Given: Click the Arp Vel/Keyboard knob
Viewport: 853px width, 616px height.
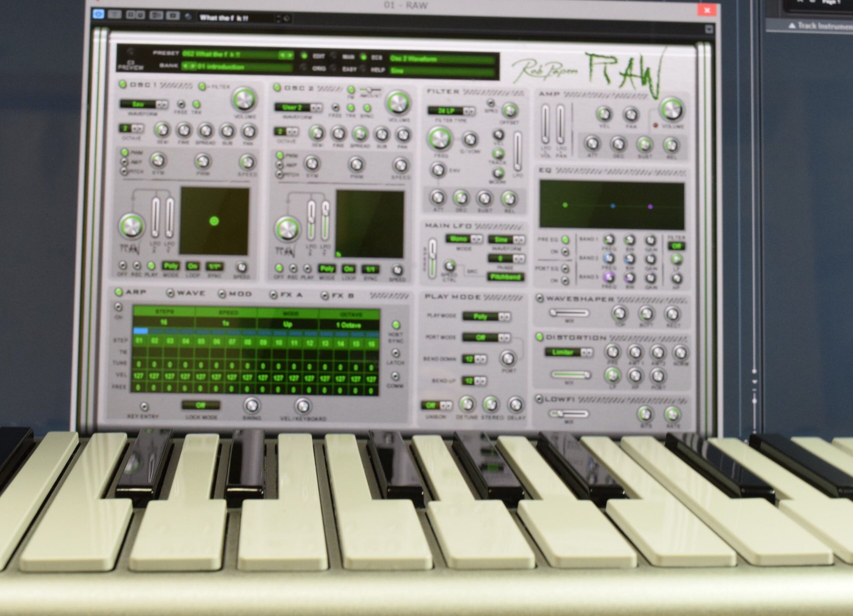Looking at the screenshot, I should 303,406.
